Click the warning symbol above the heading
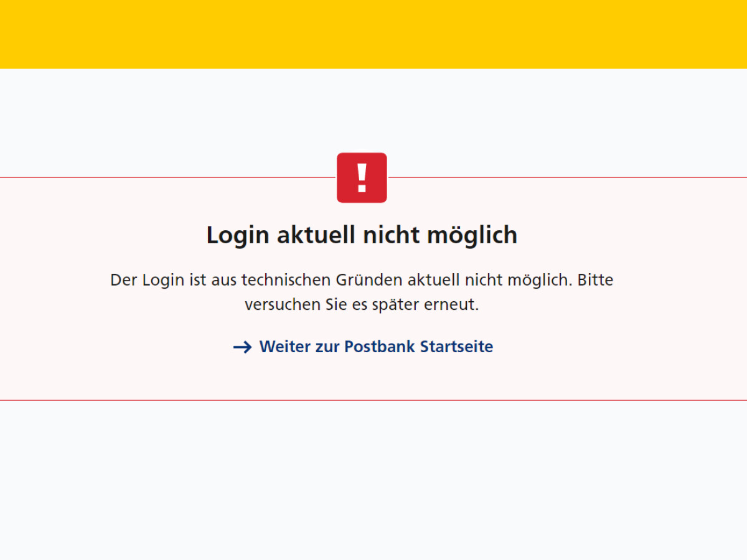This screenshot has width=747, height=560. point(362,177)
